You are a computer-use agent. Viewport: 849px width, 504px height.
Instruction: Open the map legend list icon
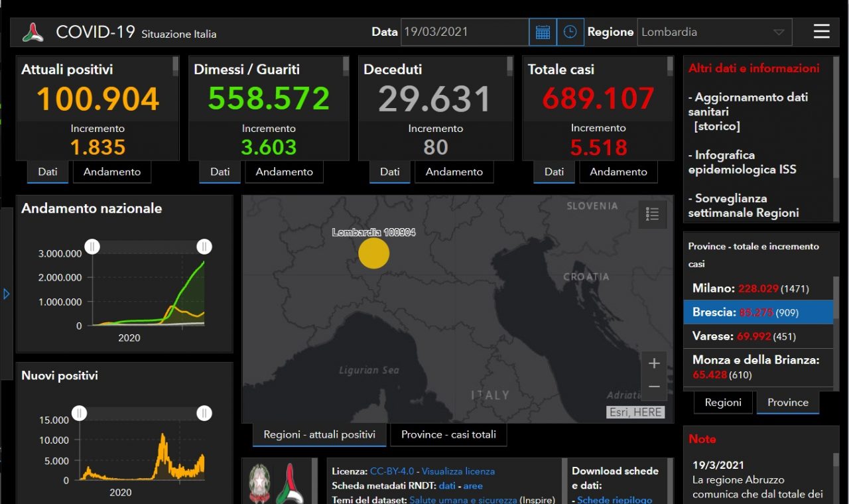(x=652, y=214)
